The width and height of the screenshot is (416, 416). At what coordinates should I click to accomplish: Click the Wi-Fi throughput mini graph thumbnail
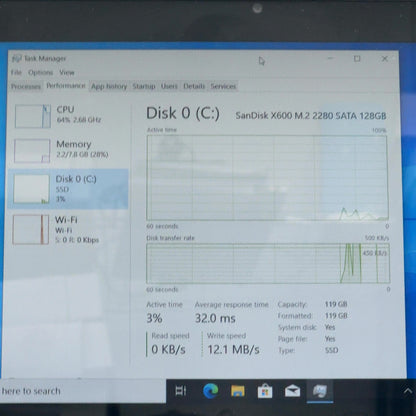click(31, 230)
